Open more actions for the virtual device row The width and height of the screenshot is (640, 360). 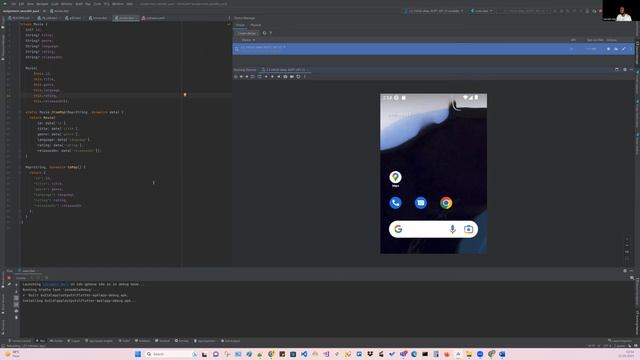[x=631, y=49]
